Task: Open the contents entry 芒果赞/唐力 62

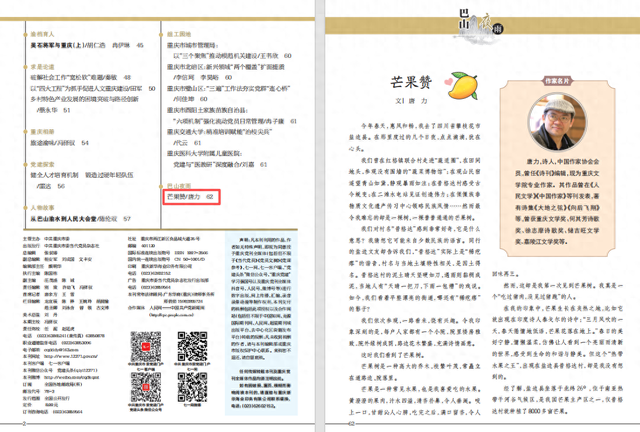Action: pyautogui.click(x=190, y=197)
